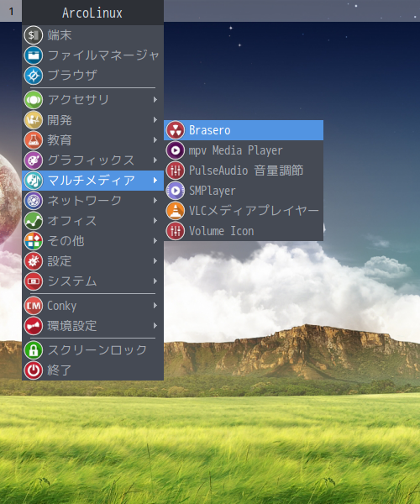
Task: Expand the アクセサリ submenu arrow
Action: coord(155,100)
